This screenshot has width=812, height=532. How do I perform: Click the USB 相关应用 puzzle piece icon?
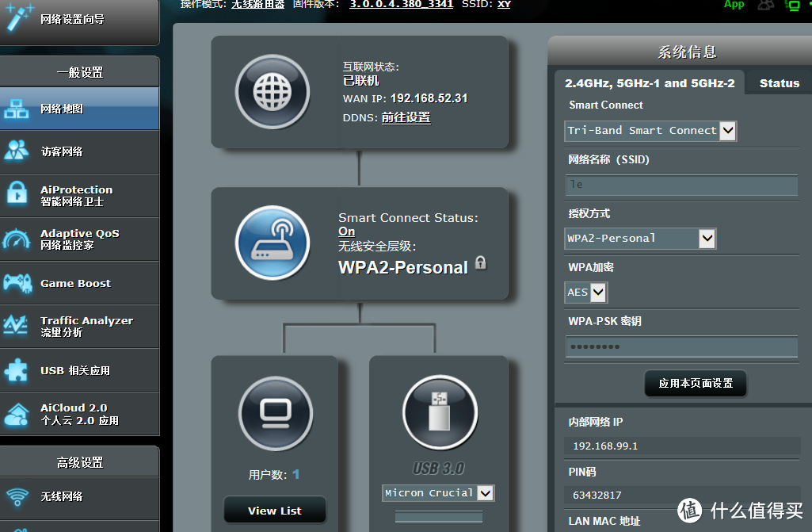[16, 370]
